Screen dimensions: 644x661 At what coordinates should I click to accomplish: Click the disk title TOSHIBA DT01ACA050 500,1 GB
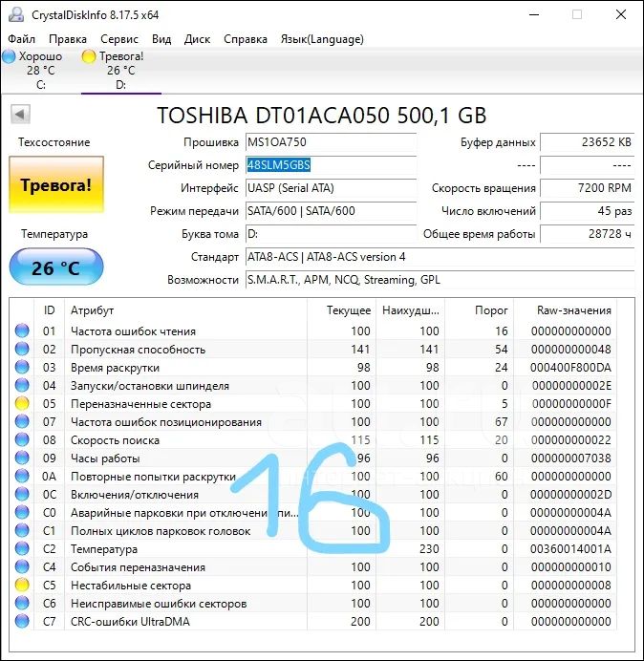tap(322, 115)
